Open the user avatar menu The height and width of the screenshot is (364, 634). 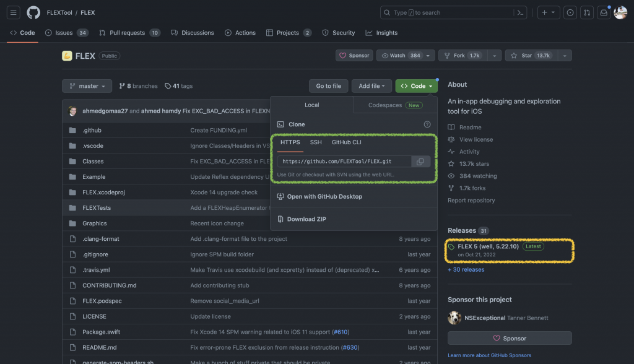point(620,12)
